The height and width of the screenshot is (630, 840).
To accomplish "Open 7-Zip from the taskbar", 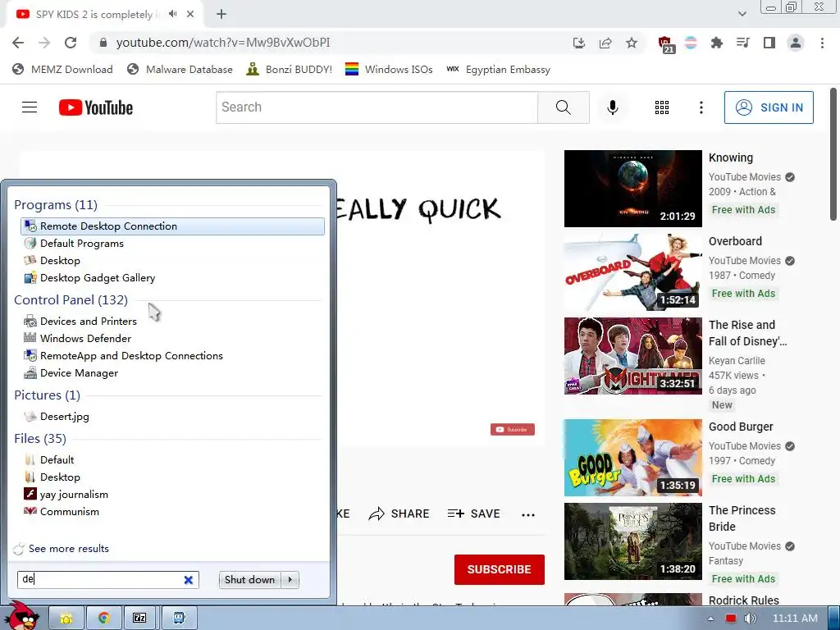I will (x=139, y=619).
